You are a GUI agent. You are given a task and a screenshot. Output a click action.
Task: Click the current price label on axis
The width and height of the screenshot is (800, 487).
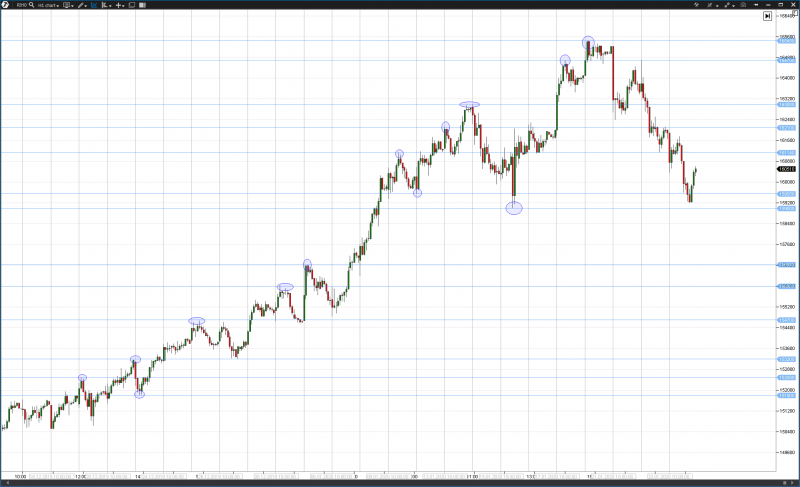[785, 169]
